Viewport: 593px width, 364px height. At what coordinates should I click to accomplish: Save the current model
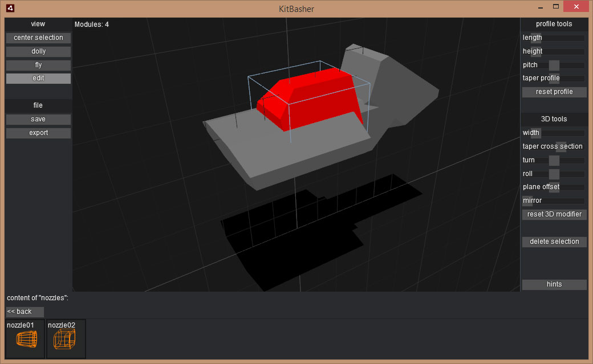click(x=38, y=120)
